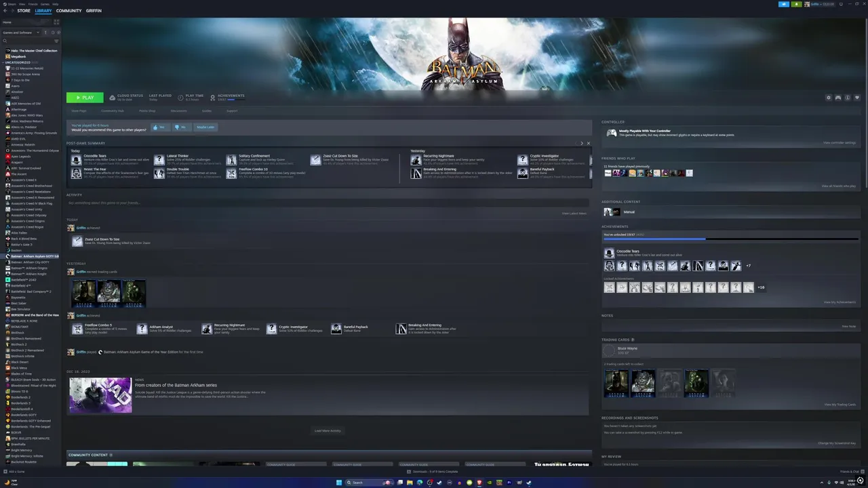Open Griffin account dropdown

(820, 4)
